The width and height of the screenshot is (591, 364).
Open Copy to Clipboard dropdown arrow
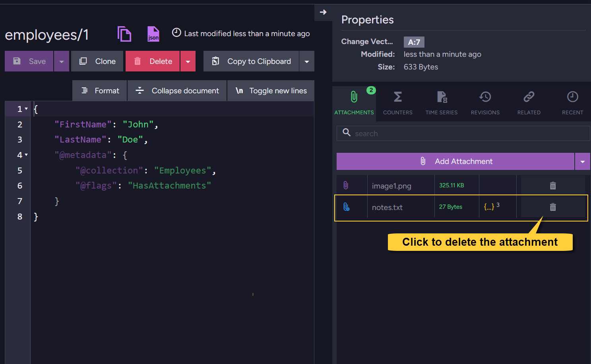pyautogui.click(x=306, y=62)
